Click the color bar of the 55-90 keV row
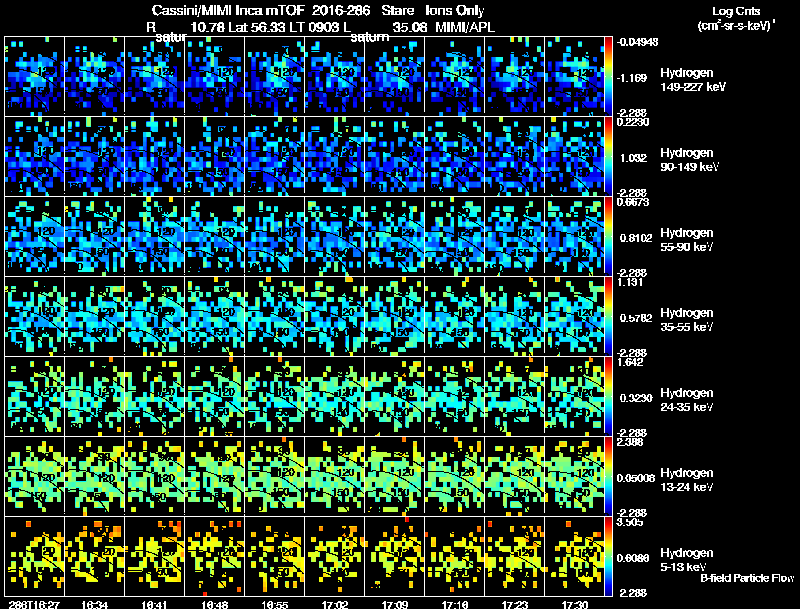Image resolution: width=800 pixels, height=609 pixels. coord(608,235)
